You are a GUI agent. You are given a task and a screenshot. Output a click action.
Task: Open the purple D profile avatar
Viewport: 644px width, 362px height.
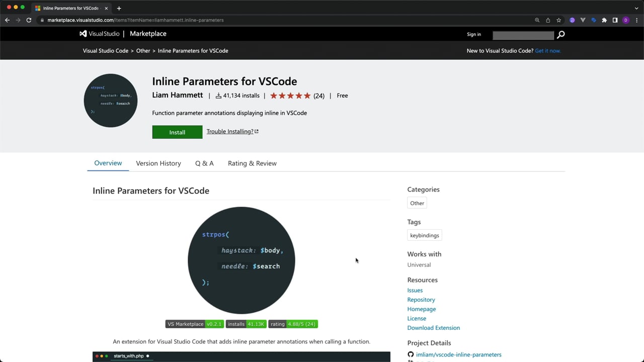click(x=626, y=20)
